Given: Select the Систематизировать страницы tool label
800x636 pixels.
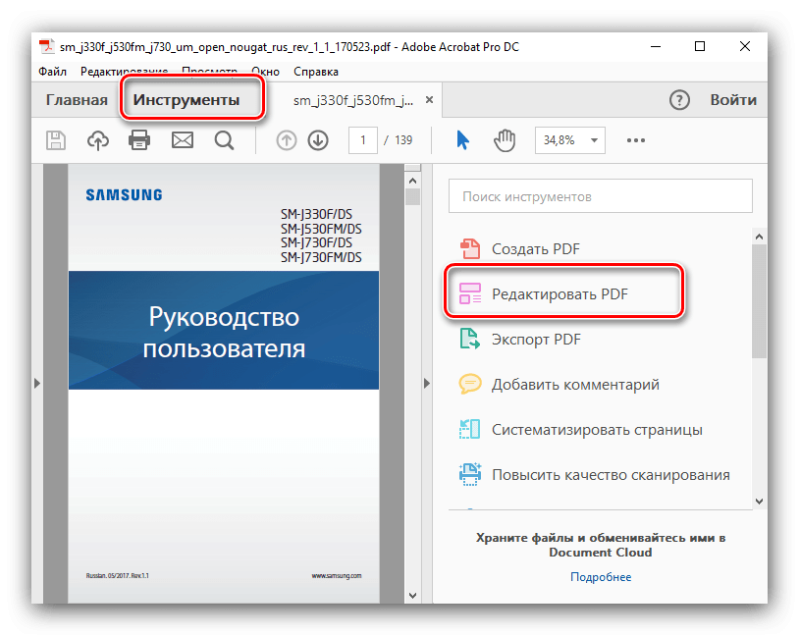Looking at the screenshot, I should pyautogui.click(x=597, y=430).
